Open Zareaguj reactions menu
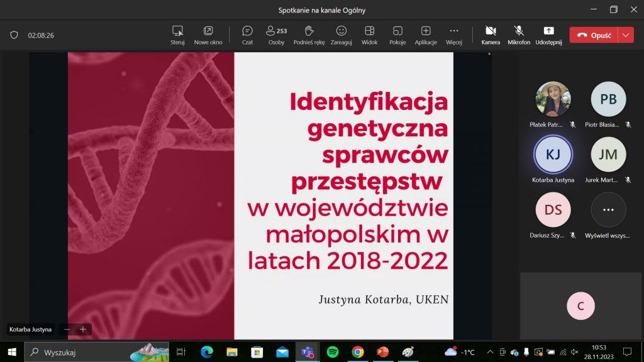 coord(341,35)
